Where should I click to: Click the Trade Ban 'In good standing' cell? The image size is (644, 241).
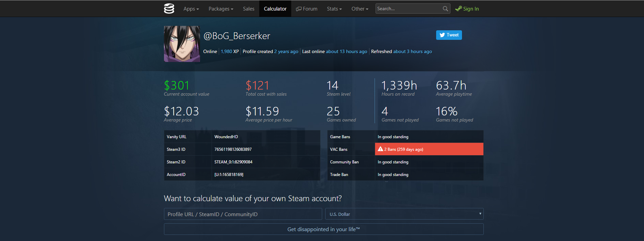coord(429,174)
